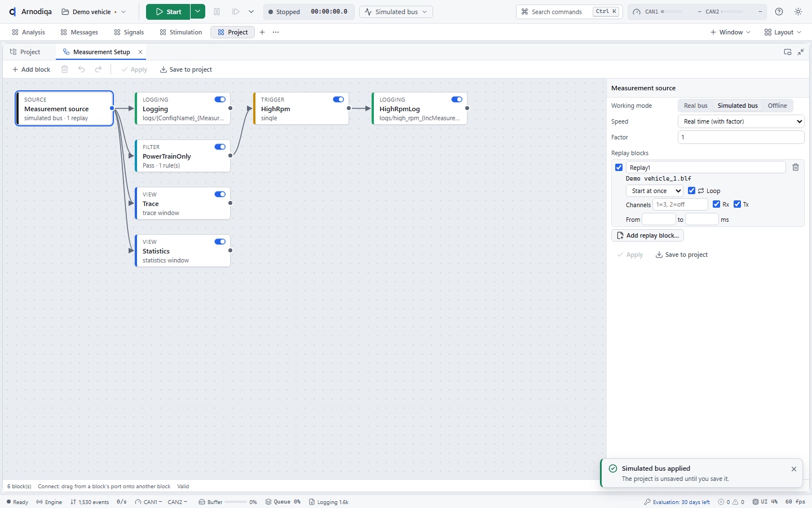Image resolution: width=812 pixels, height=508 pixels.
Task: Expand the Start button dropdown arrow
Action: (197, 12)
